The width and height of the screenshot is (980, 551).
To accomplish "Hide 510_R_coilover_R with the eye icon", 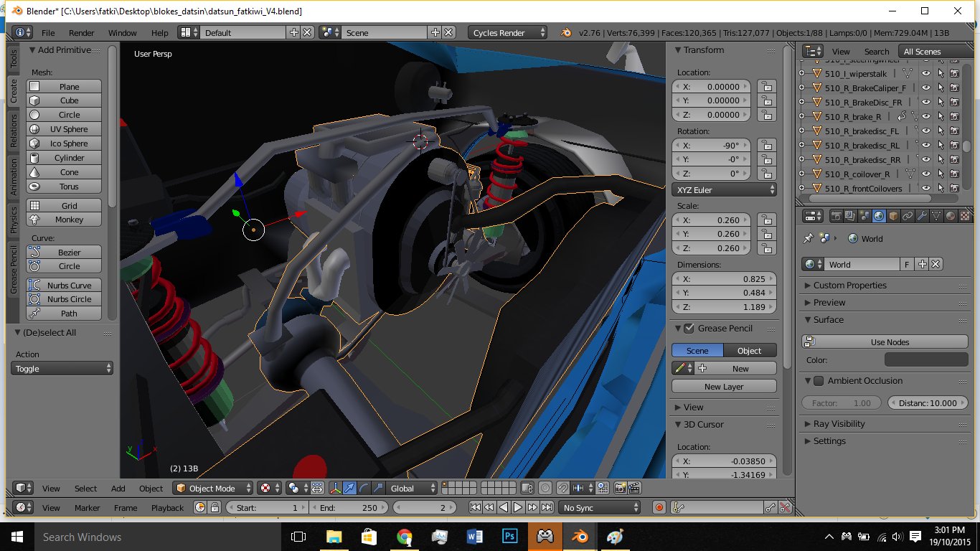I will pyautogui.click(x=926, y=174).
